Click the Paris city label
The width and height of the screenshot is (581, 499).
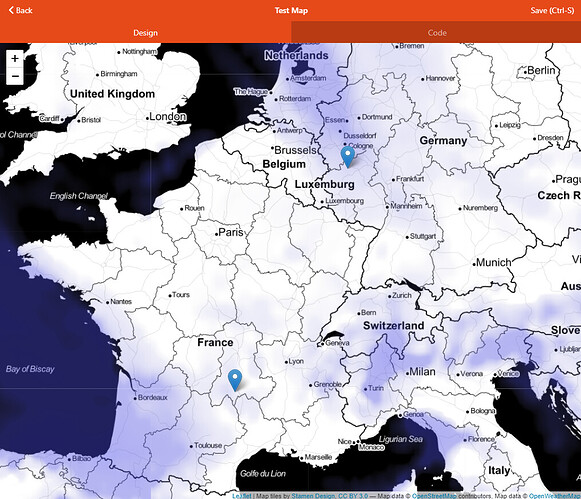point(231,232)
